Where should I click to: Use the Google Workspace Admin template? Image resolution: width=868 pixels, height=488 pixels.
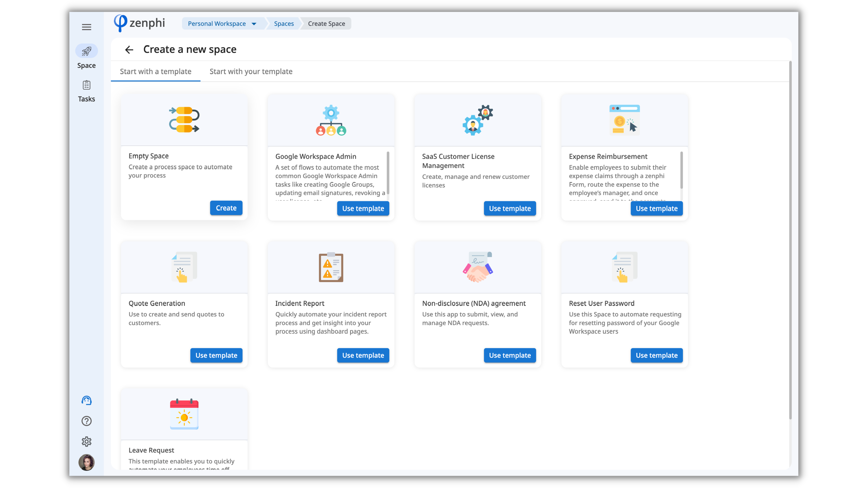[x=363, y=209]
